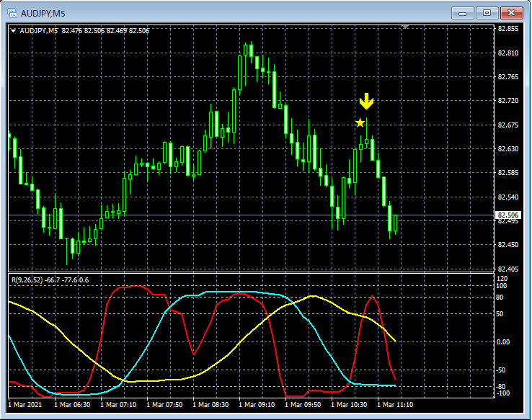Click indicator scale value -100

point(502,393)
